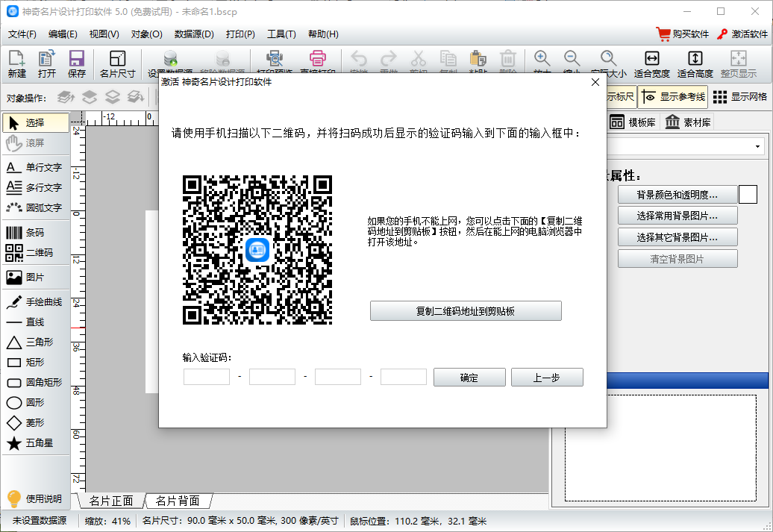The width and height of the screenshot is (773, 532).
Task: Click choose other background image (选择其它背景图片) button
Action: coord(677,238)
